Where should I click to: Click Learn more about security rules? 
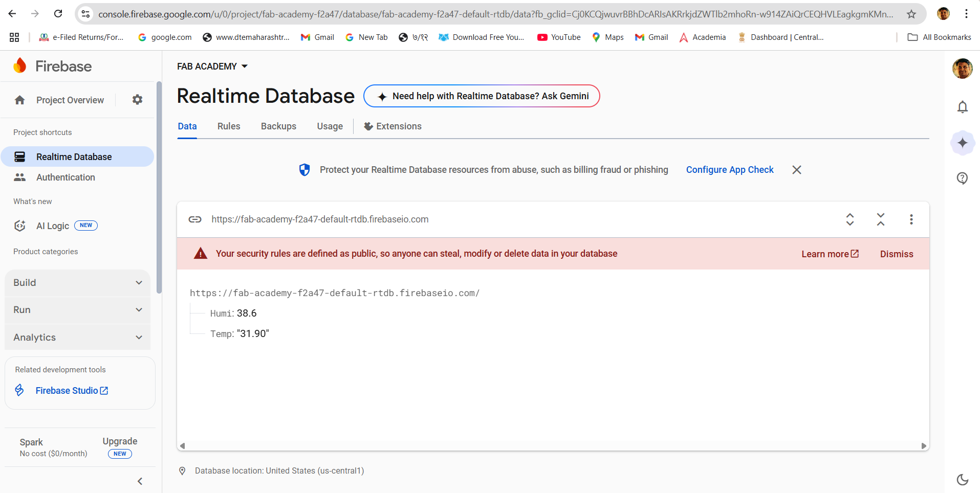point(830,254)
